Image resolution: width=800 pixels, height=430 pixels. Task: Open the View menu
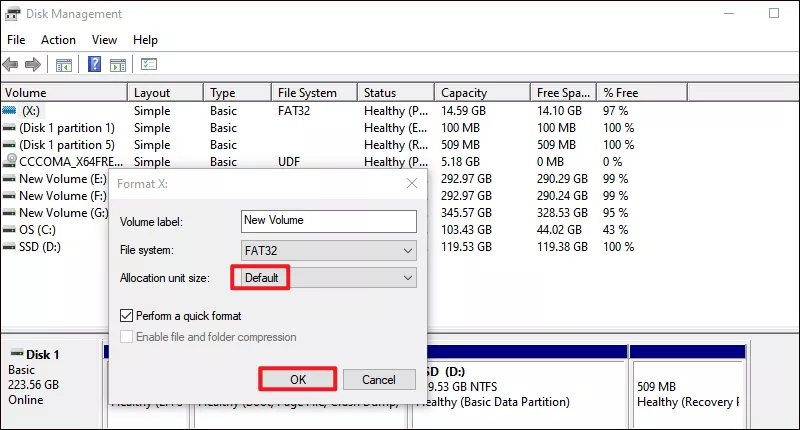coord(104,40)
